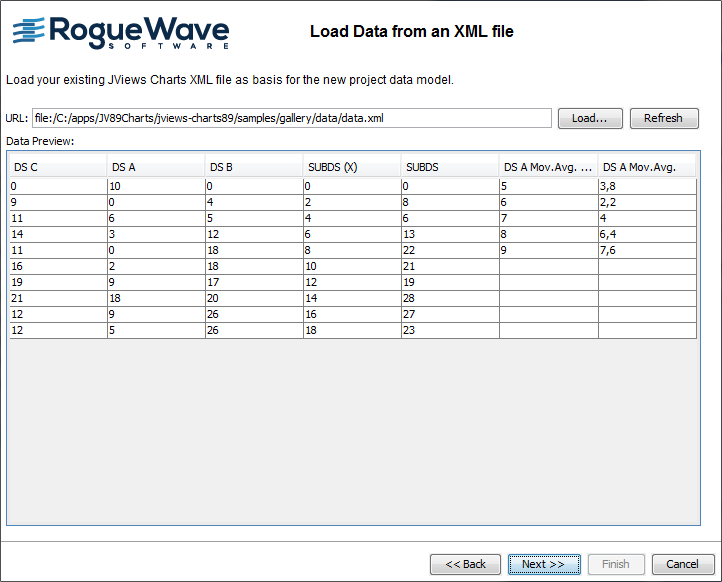Screen dimensions: 722x582
Task: Click the last DS A Mov.Avg. column header
Action: click(x=647, y=167)
